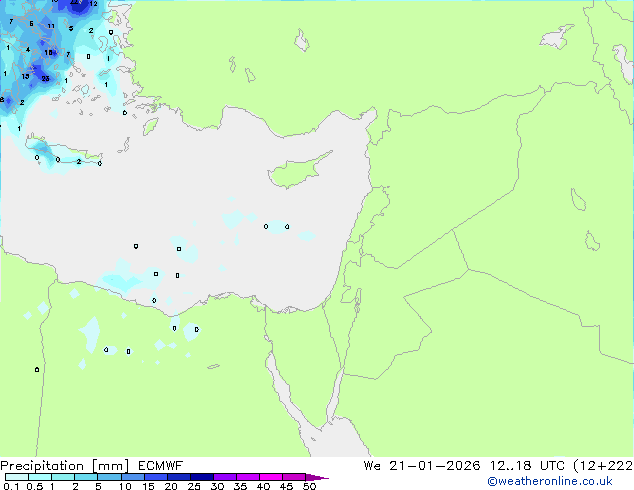Click the legend label "30"
Viewport: 634px width, 490px height.
point(217,486)
